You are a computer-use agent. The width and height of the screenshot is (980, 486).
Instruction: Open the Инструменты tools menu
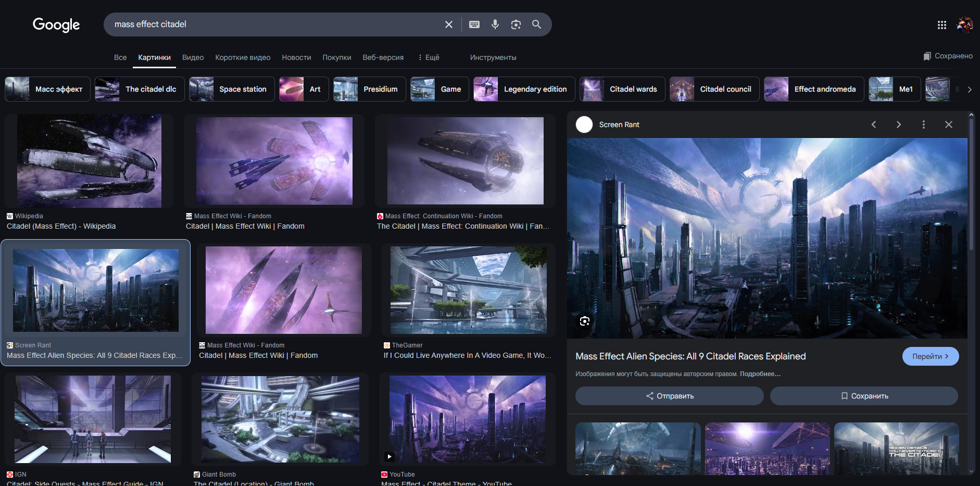(x=493, y=57)
